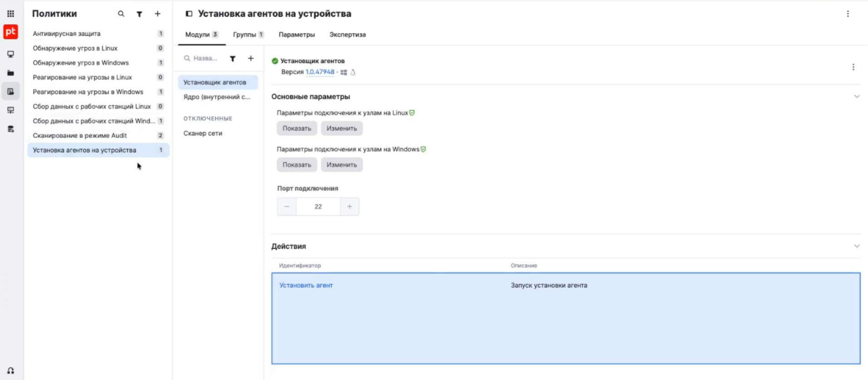Click the headset support icon at bottom
The height and width of the screenshot is (380, 868).
pyautogui.click(x=10, y=370)
